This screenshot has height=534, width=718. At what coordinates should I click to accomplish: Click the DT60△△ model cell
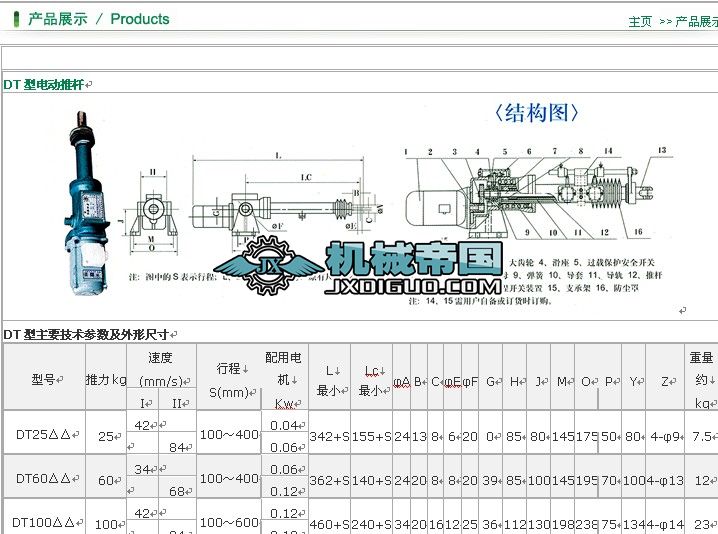(x=44, y=477)
